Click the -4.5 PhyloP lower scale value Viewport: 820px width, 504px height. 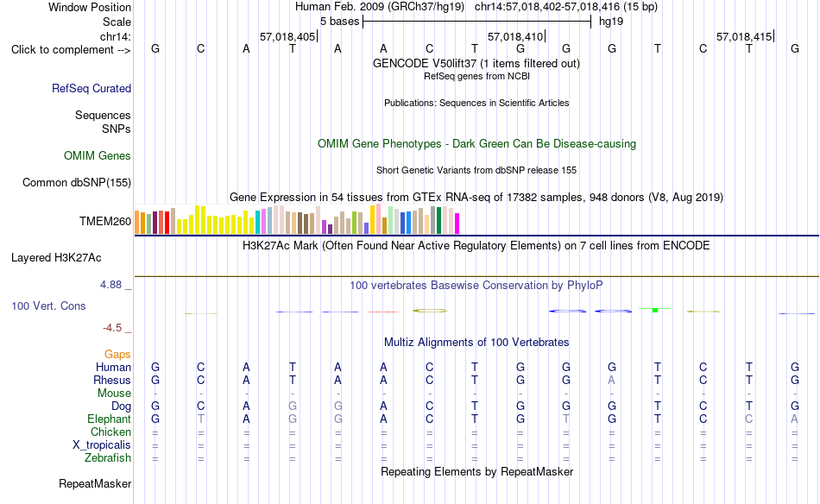pos(112,328)
